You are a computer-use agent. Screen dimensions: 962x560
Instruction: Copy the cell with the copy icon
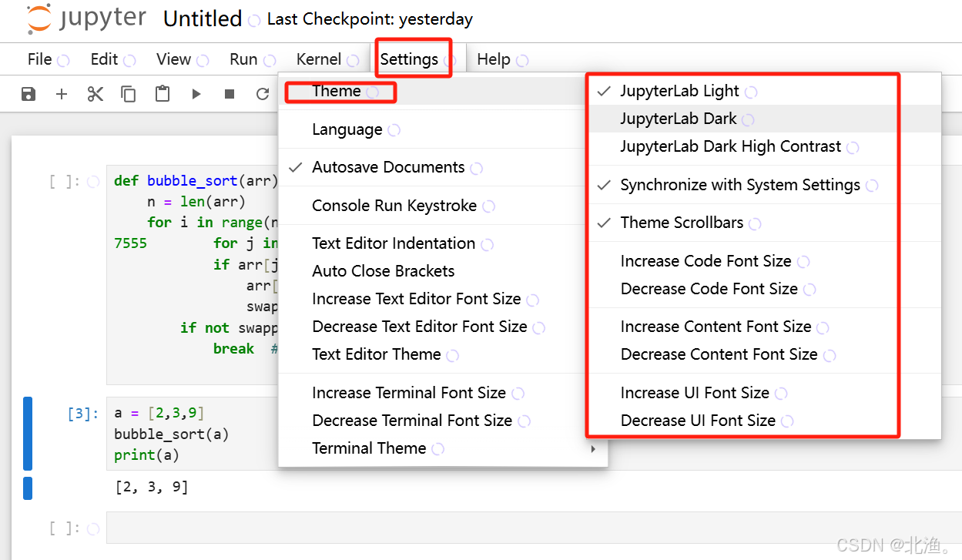pyautogui.click(x=129, y=94)
